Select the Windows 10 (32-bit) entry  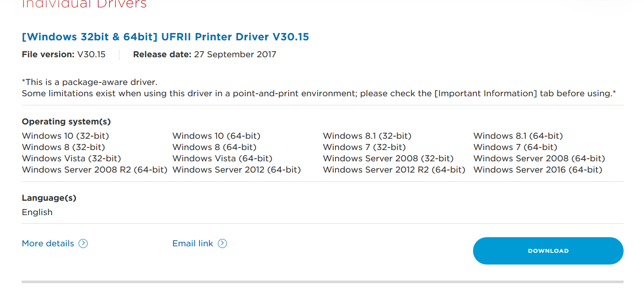(x=66, y=136)
